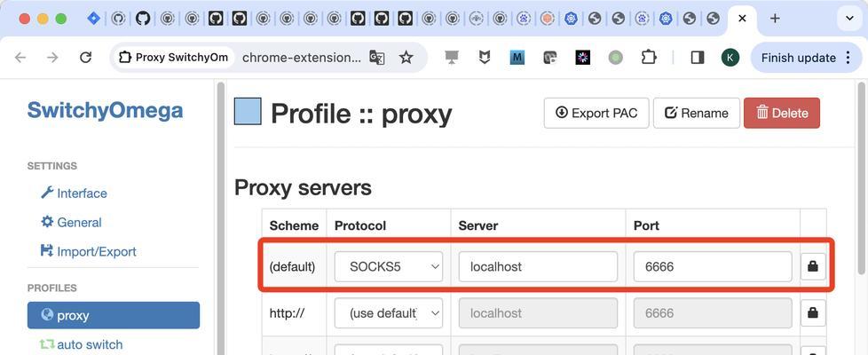Click the presentation screen extension icon

click(x=452, y=57)
